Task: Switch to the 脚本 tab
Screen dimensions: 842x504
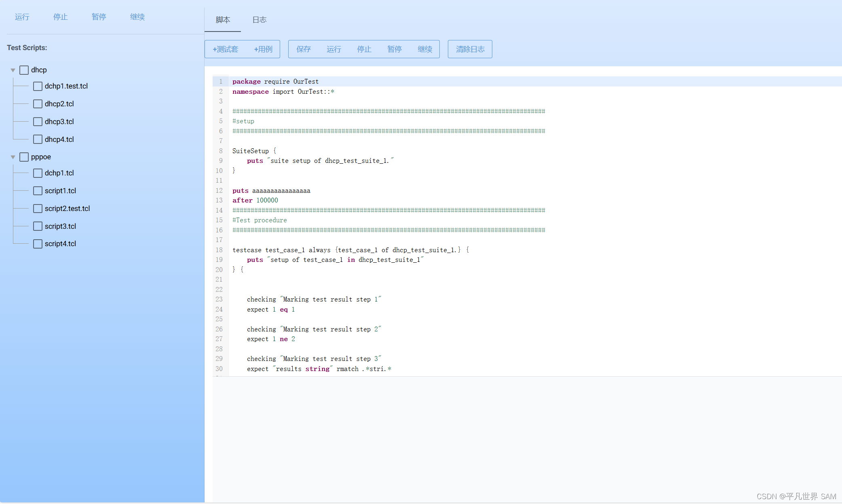Action: point(223,20)
